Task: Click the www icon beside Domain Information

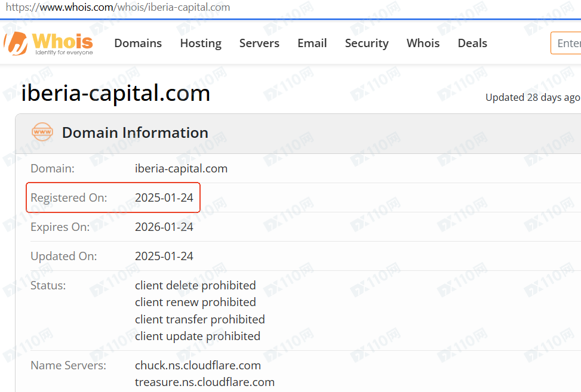Action: 42,132
